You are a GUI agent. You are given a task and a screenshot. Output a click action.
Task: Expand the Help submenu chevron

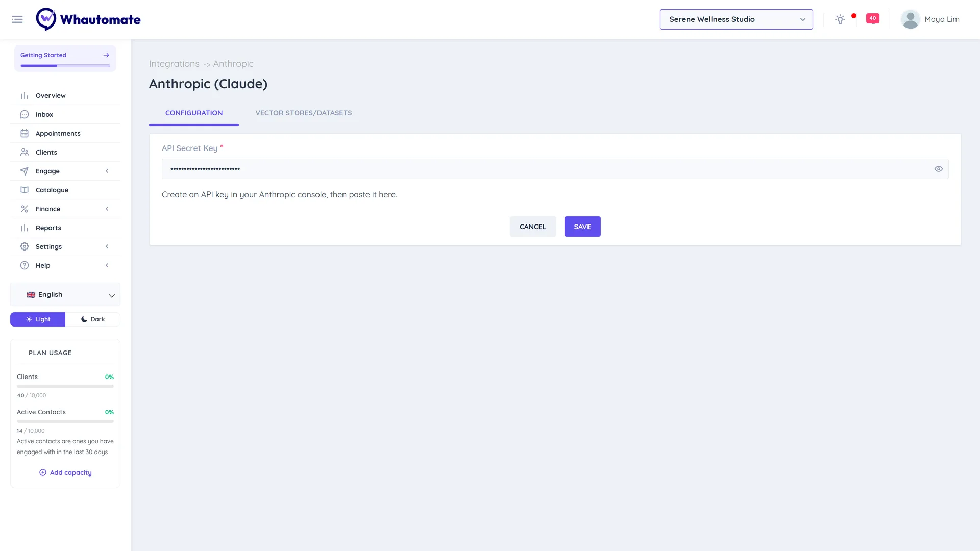pos(107,266)
